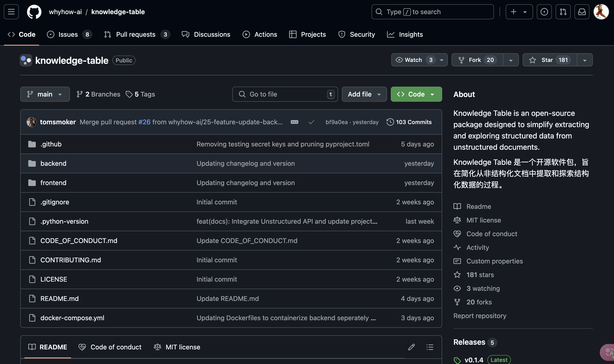The width and height of the screenshot is (614, 364).
Task: View the 5 Tags link
Action: [x=140, y=94]
